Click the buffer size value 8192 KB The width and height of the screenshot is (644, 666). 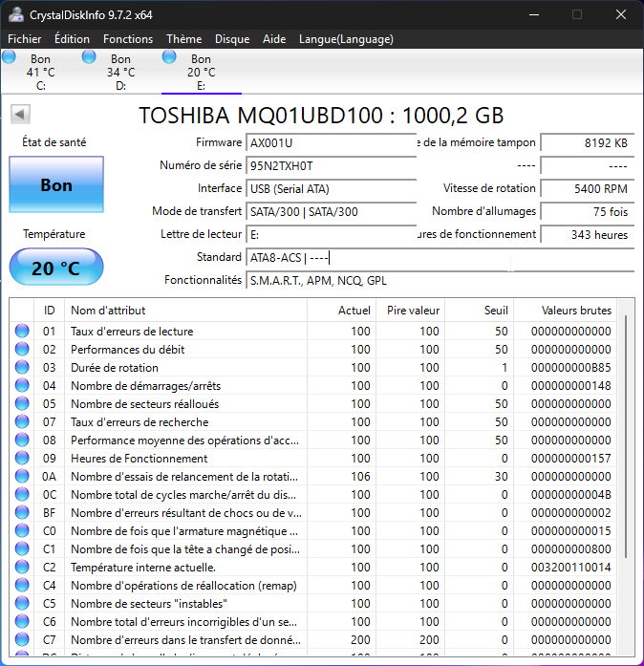[587, 142]
